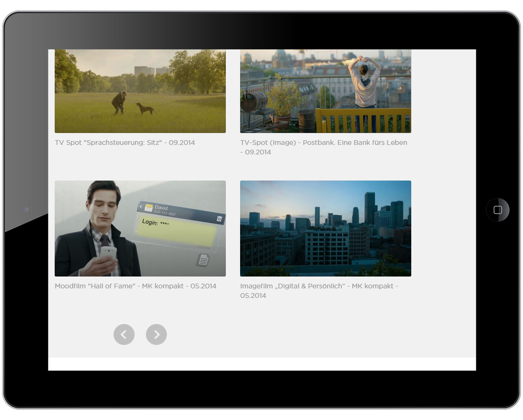Click the yellow Login note field
The width and height of the screenshot is (523, 420).
pyautogui.click(x=178, y=231)
